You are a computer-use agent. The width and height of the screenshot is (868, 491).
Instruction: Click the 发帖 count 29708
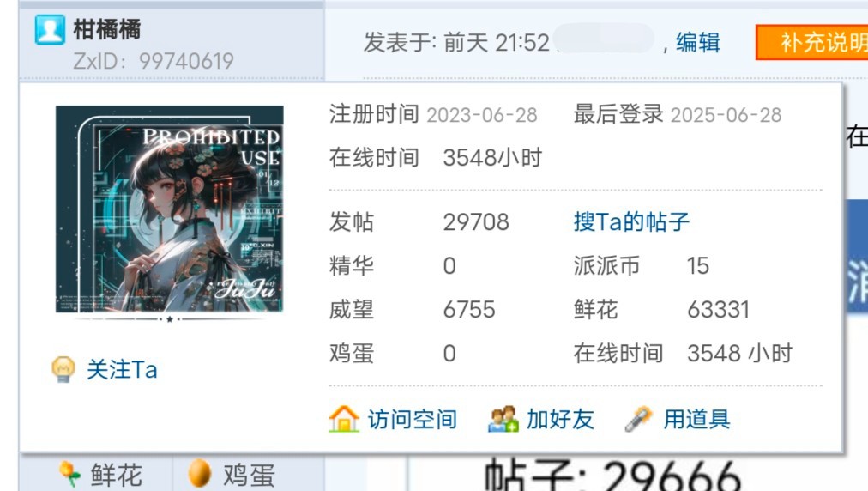pyautogui.click(x=476, y=222)
